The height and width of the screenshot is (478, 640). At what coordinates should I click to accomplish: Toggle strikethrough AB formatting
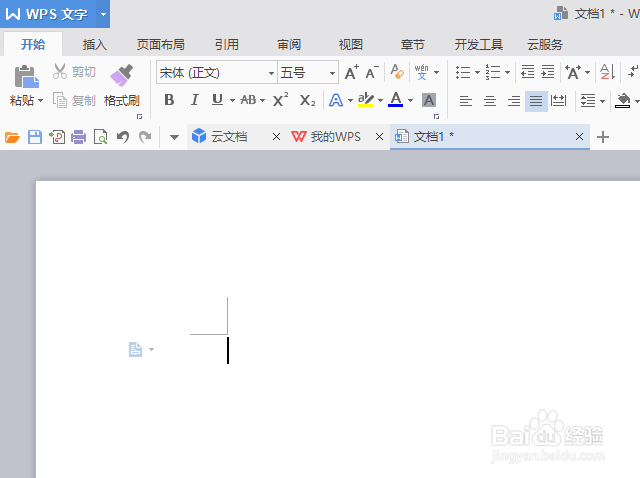(248, 100)
